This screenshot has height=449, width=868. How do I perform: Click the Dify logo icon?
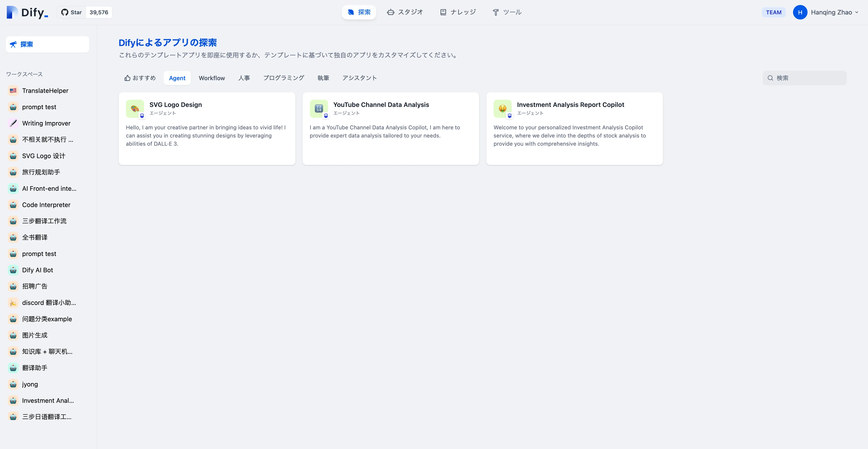tap(12, 12)
